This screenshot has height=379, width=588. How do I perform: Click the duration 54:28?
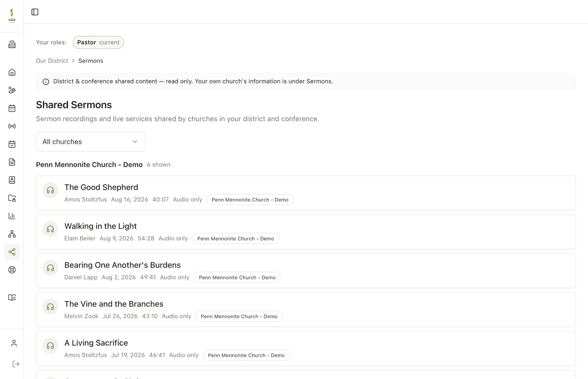tap(146, 238)
